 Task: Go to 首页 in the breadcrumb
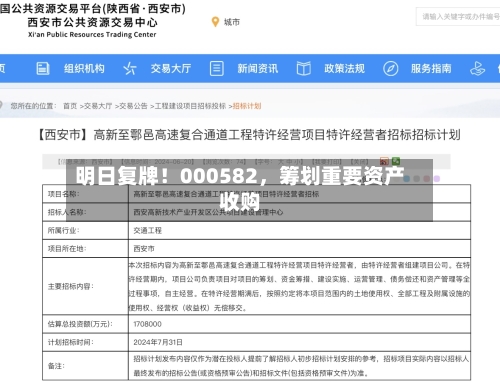pyautogui.click(x=70, y=106)
